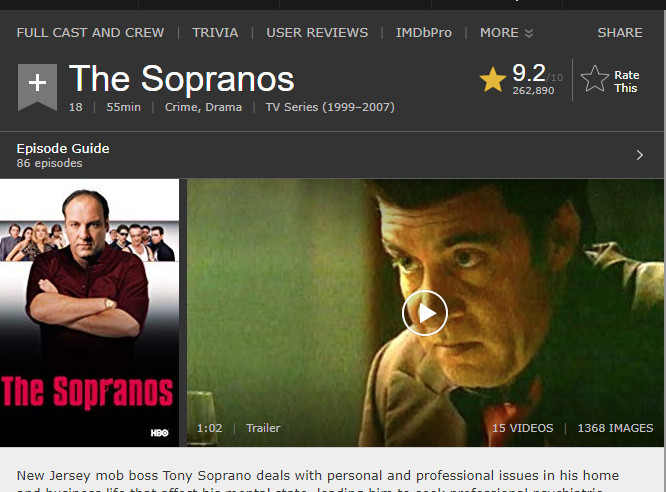The width and height of the screenshot is (666, 492).
Task: Click the SHARE button
Action: tap(620, 33)
